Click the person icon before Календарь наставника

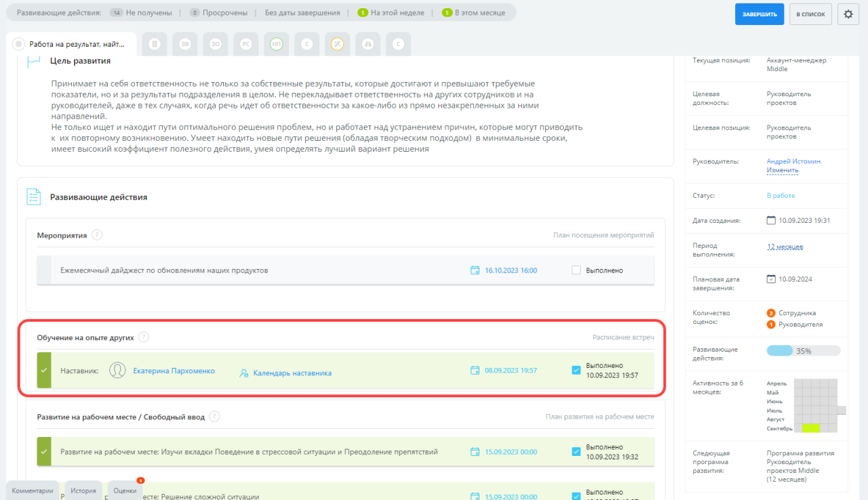[x=244, y=373]
